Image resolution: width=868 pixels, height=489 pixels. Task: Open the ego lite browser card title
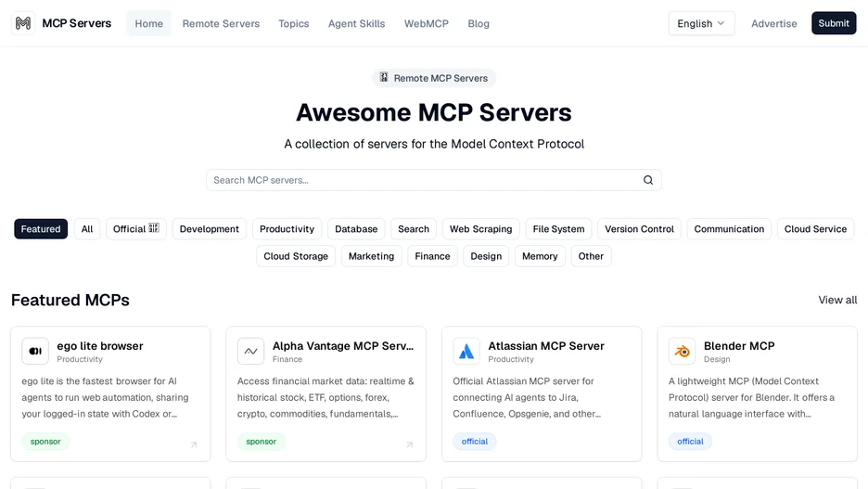(99, 345)
